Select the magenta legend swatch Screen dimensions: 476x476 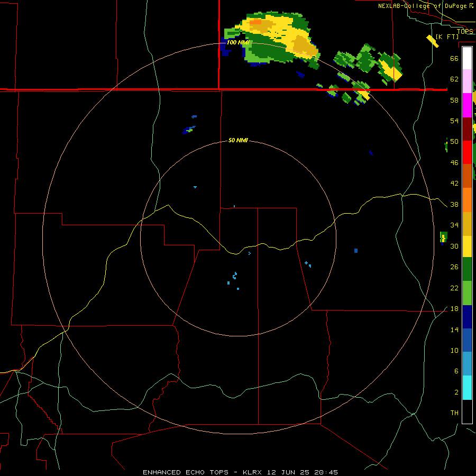[467, 105]
